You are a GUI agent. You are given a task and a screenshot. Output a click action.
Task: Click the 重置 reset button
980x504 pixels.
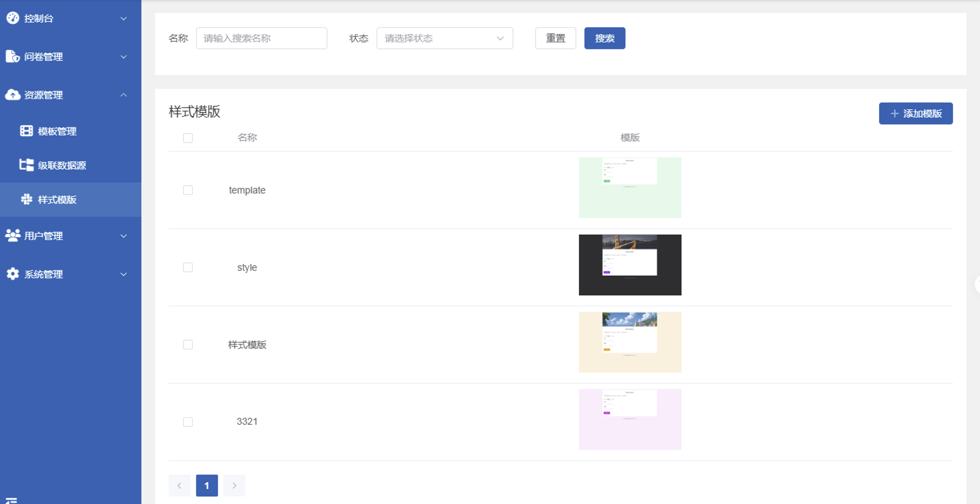[556, 38]
